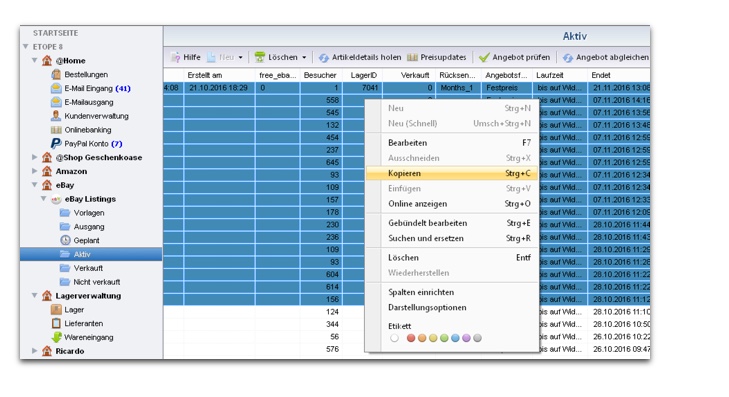Choose Online anzeigen in context menu
The image size is (729, 397).
pos(452,204)
